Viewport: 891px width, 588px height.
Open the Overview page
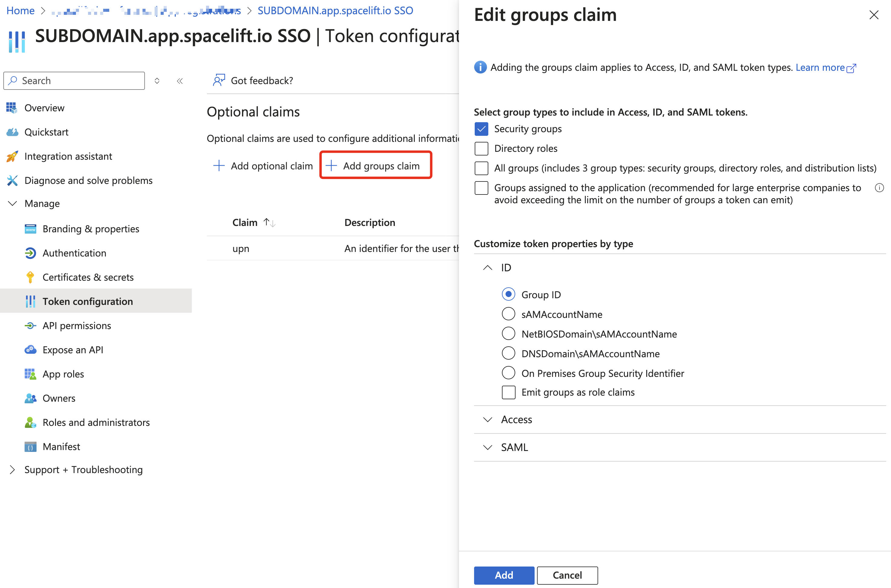coord(44,108)
